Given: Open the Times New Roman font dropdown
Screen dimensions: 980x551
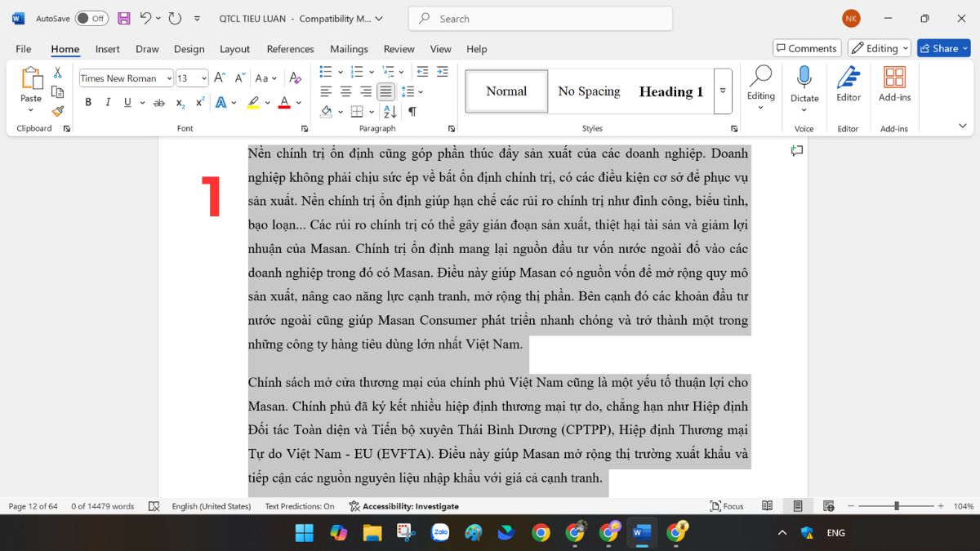Looking at the screenshot, I should click(169, 78).
